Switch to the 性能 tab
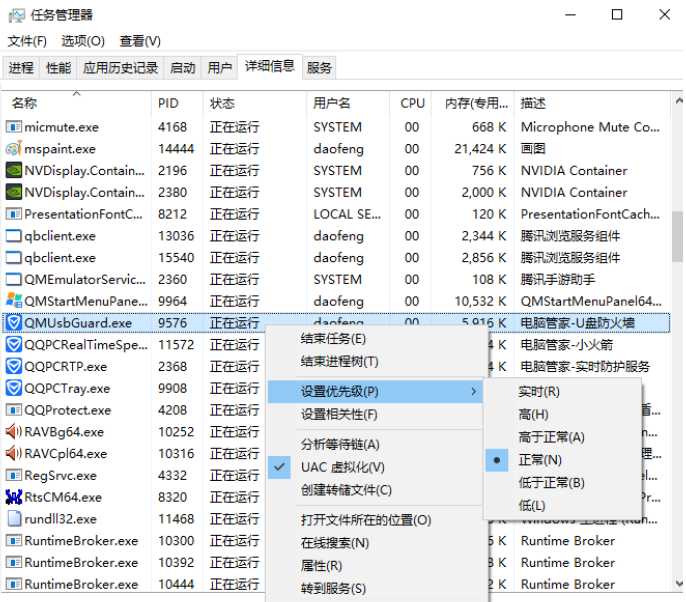The width and height of the screenshot is (686, 602). (58, 68)
